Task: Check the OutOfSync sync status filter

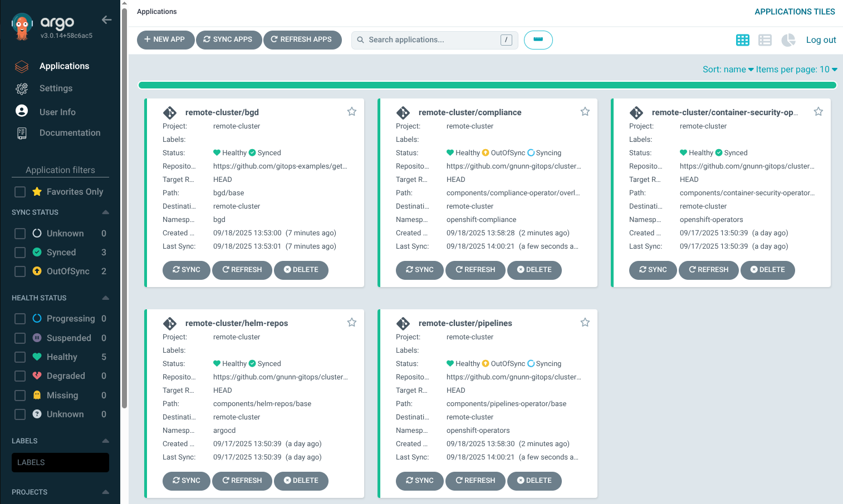Action: point(20,271)
